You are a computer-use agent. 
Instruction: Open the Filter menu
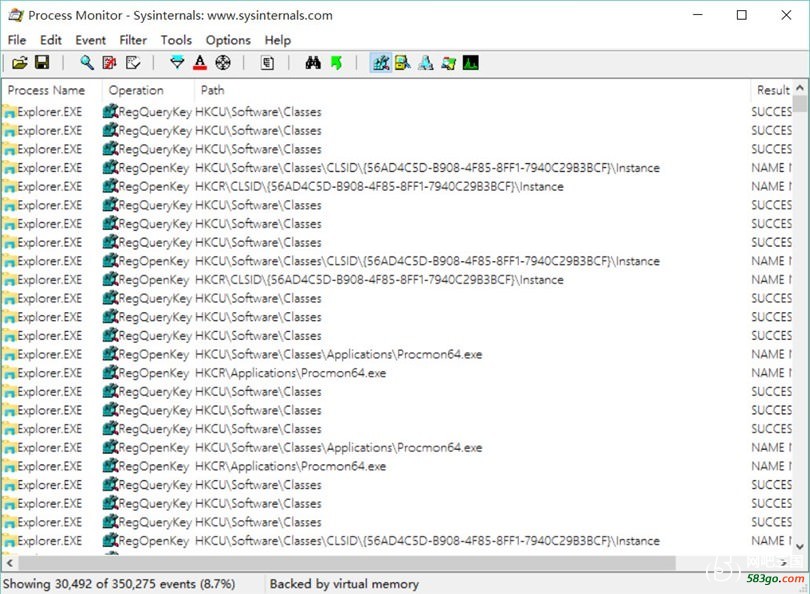click(133, 40)
